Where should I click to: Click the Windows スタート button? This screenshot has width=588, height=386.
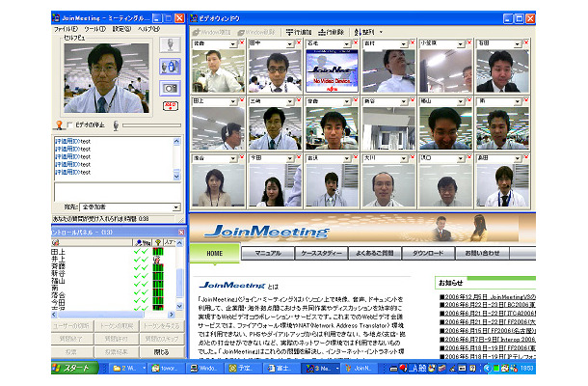(74, 368)
